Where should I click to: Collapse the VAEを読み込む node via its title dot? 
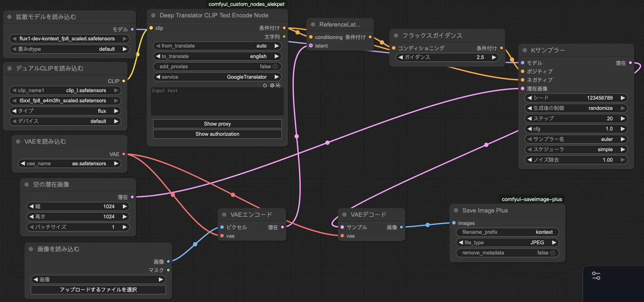18,141
